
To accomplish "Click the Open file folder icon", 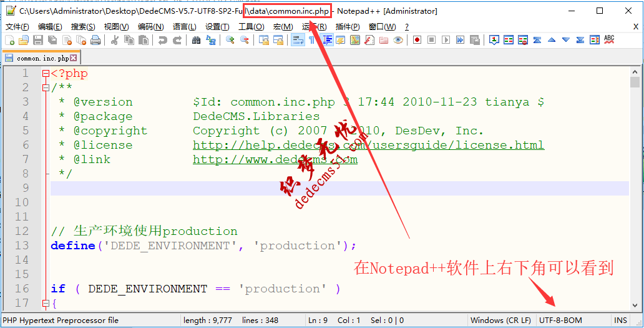I will (24, 40).
